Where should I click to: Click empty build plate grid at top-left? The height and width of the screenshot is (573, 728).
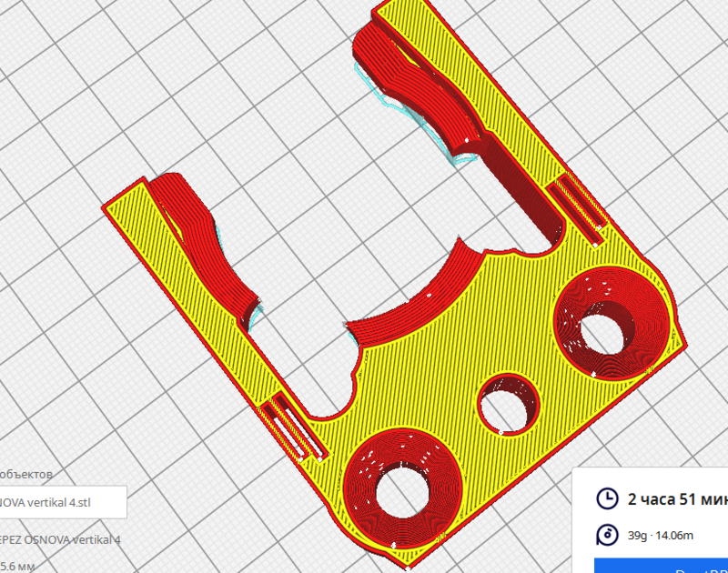coord(91,73)
